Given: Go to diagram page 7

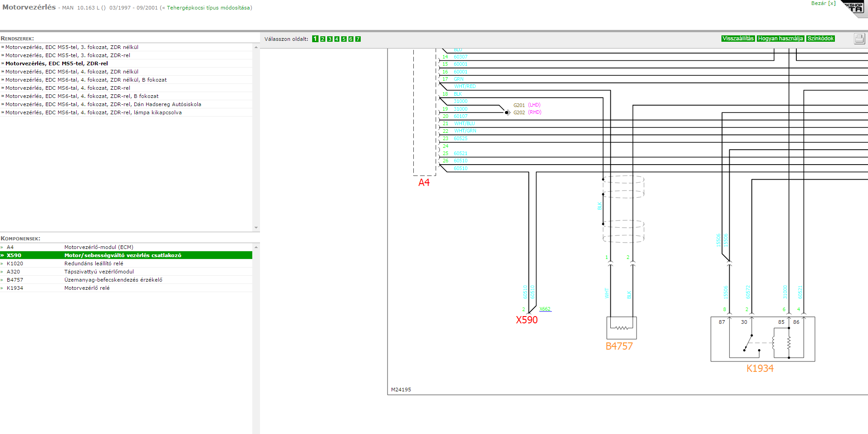Looking at the screenshot, I should tap(358, 39).
